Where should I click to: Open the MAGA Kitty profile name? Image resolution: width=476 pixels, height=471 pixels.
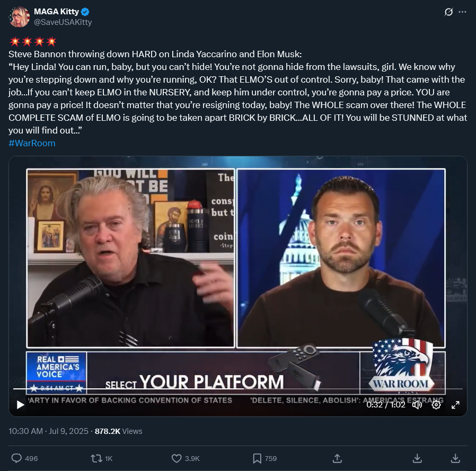57,12
